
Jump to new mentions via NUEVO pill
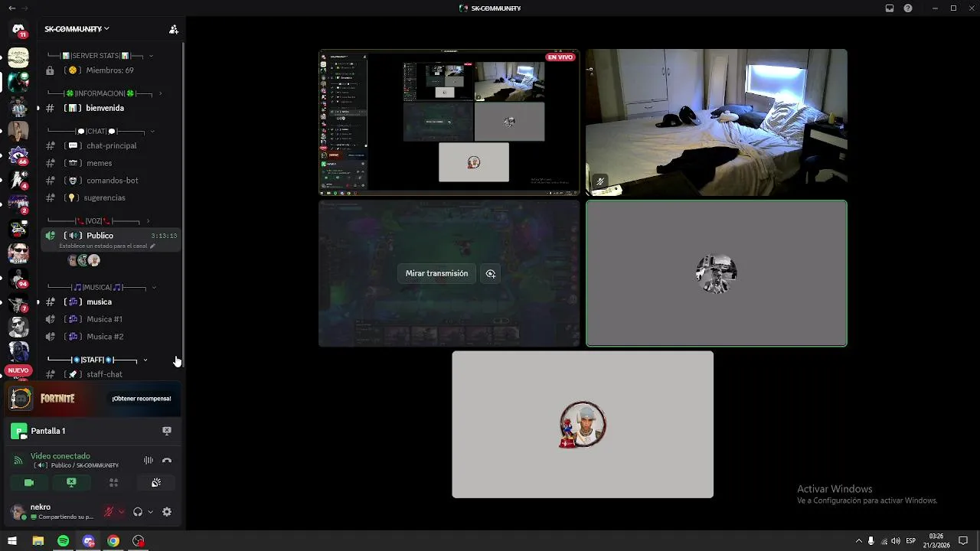click(x=18, y=370)
